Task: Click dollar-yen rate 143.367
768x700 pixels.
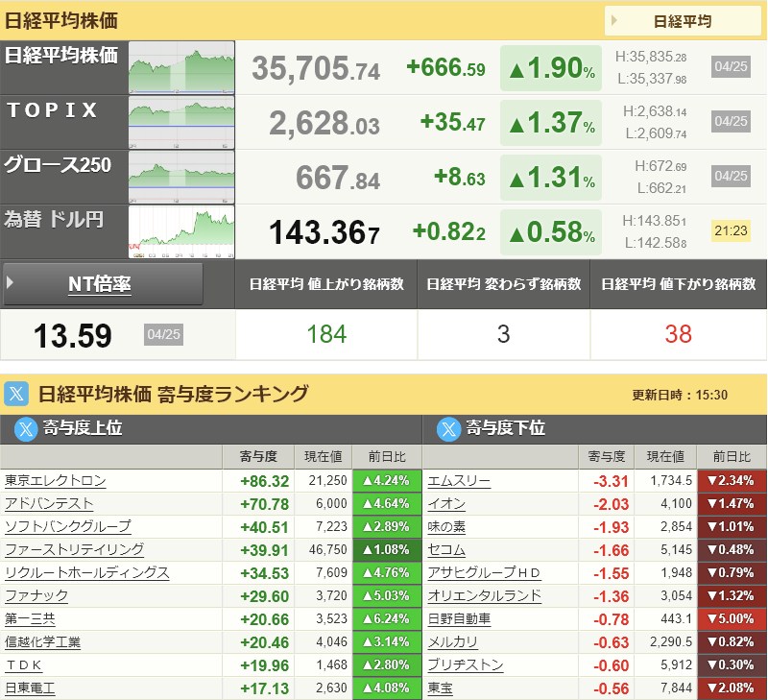Action: (324, 232)
